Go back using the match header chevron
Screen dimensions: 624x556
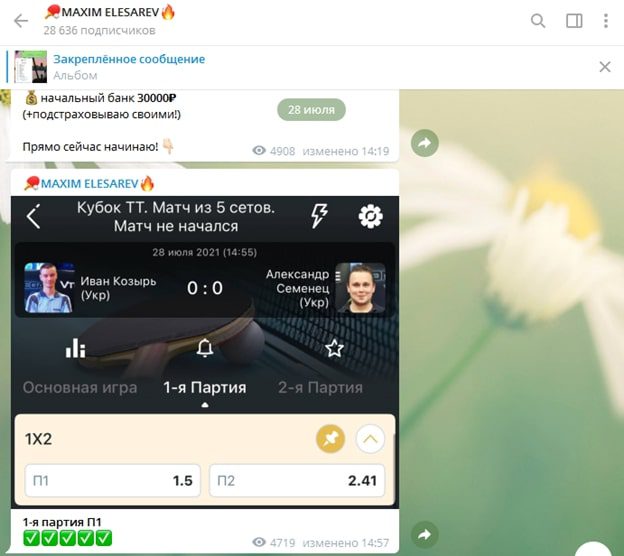pyautogui.click(x=34, y=216)
